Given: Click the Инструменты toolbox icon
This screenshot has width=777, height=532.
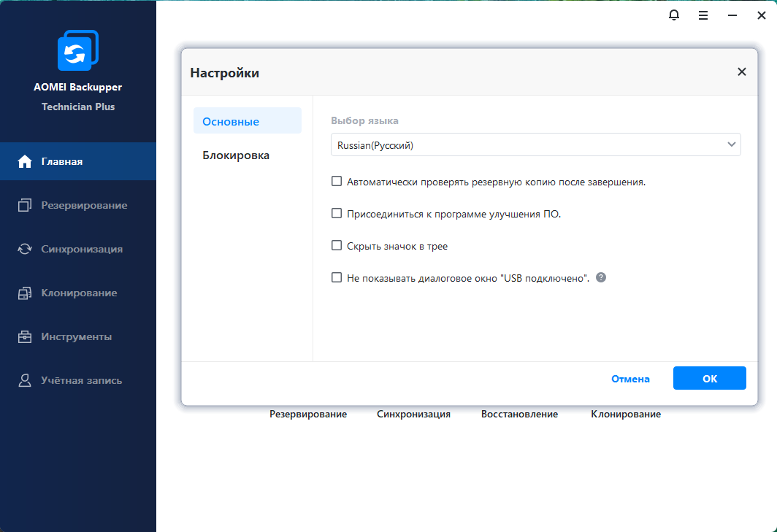Looking at the screenshot, I should (25, 336).
